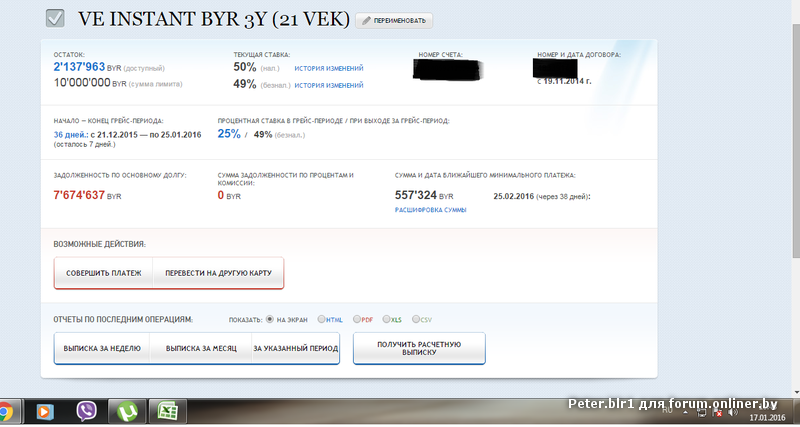Open uTorrent from the taskbar
Image resolution: width=800 pixels, height=427 pixels.
(x=127, y=411)
